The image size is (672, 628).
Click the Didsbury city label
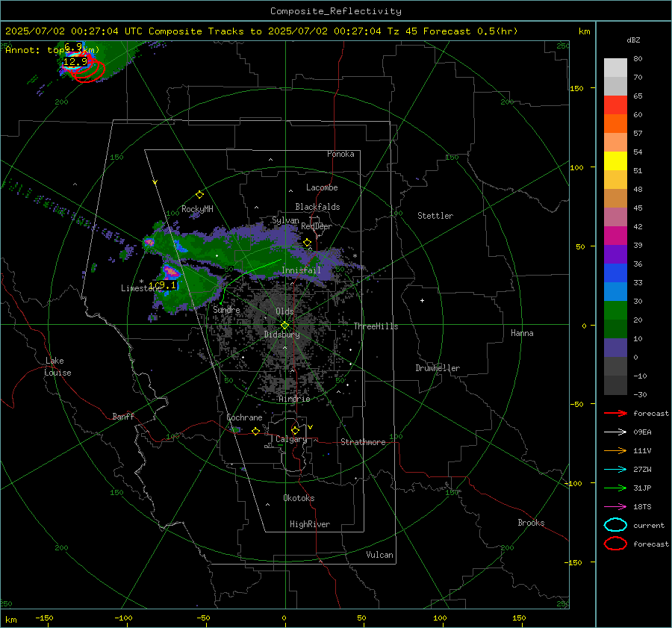[281, 335]
